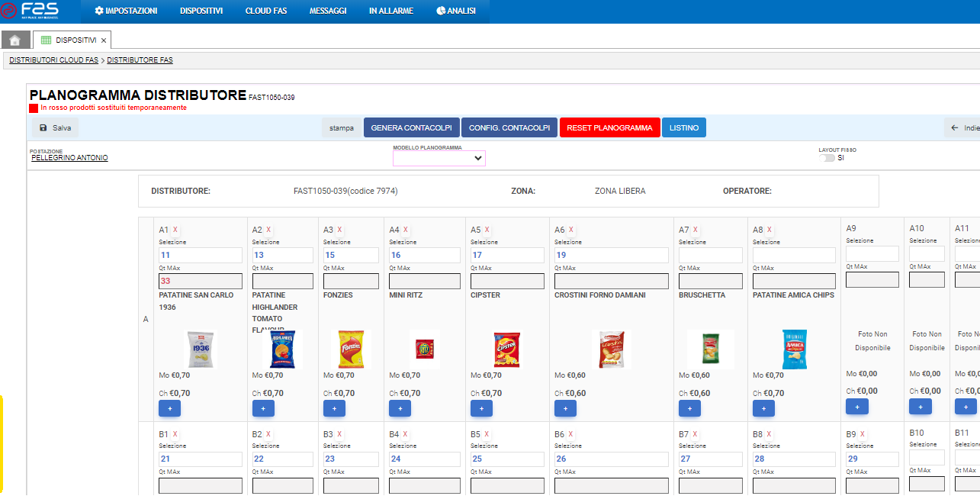Remove product from slot B1 using red X

click(x=175, y=434)
